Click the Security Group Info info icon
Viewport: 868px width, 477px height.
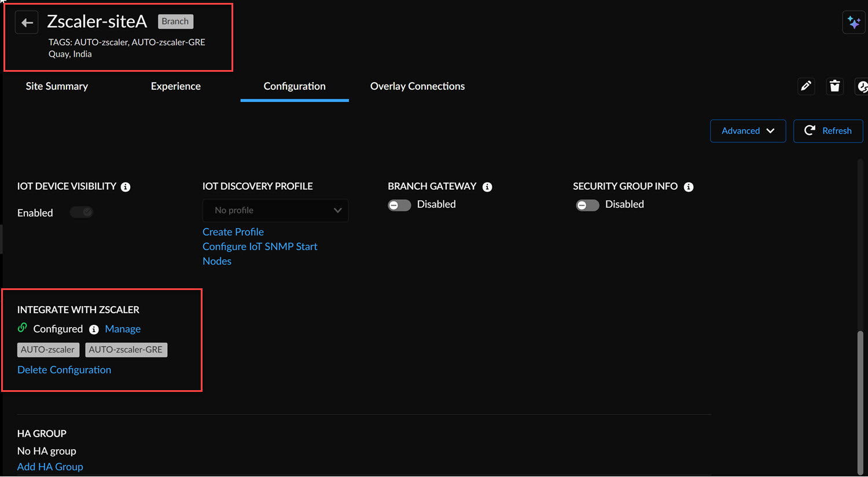click(x=689, y=187)
